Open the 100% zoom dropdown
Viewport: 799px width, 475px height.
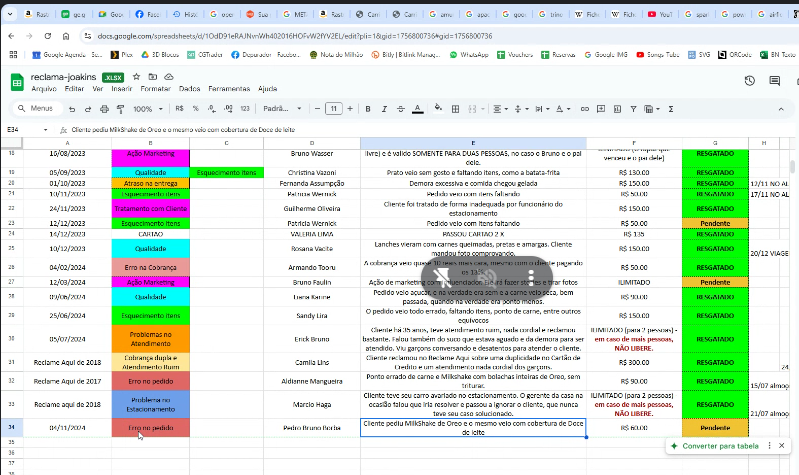pyautogui.click(x=147, y=108)
